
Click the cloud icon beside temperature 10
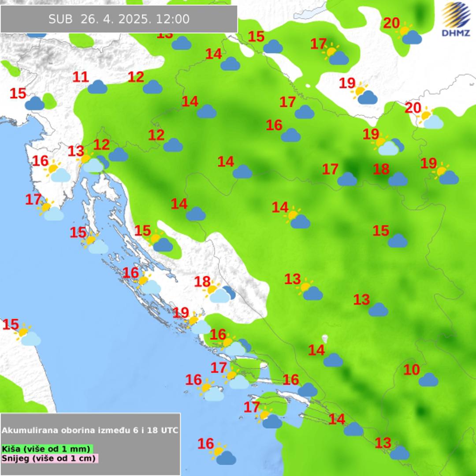(x=428, y=379)
